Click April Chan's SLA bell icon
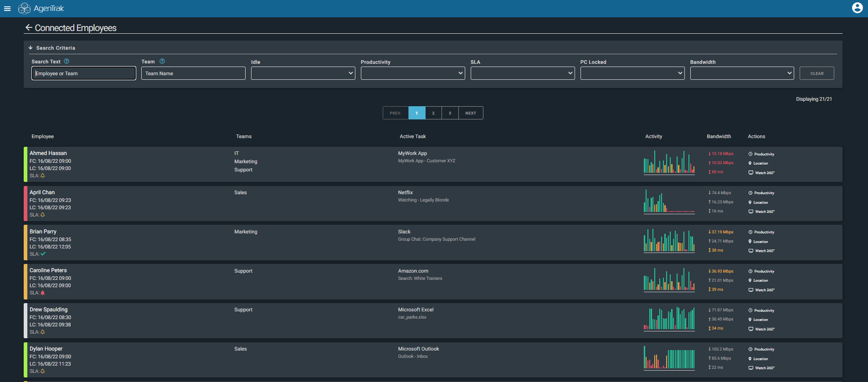 pyautogui.click(x=43, y=215)
